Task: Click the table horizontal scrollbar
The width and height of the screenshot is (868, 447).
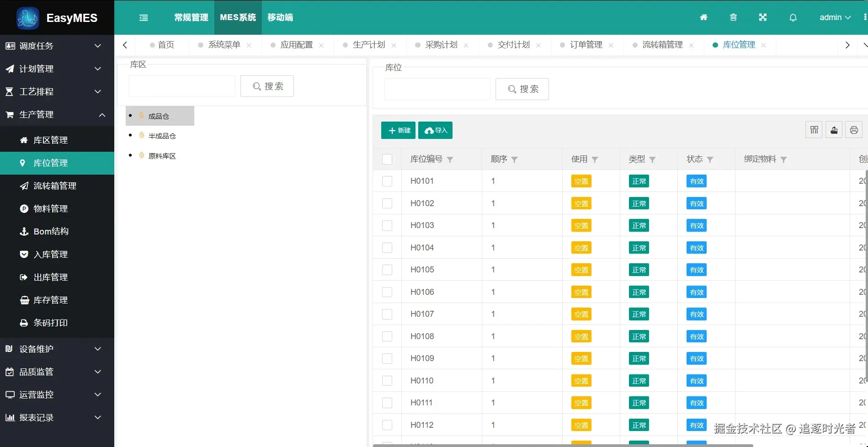Action: tap(563, 445)
